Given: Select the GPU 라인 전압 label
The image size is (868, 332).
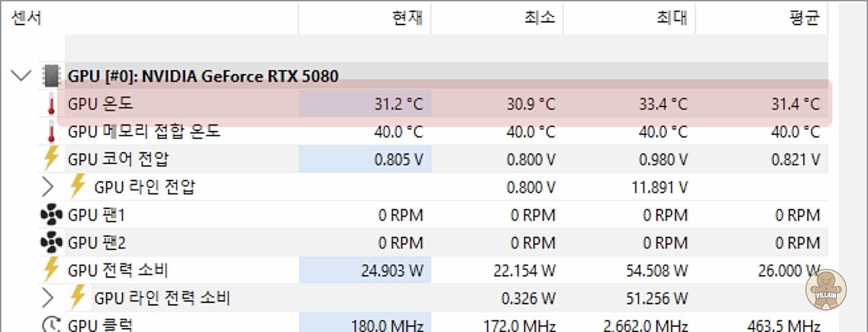Looking at the screenshot, I should tap(144, 186).
